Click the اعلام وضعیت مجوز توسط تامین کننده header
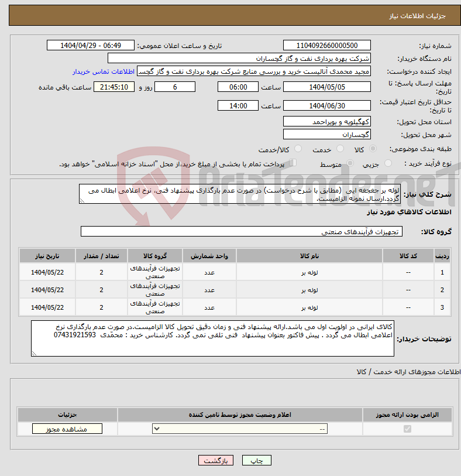The image size is (461, 476). [240, 415]
